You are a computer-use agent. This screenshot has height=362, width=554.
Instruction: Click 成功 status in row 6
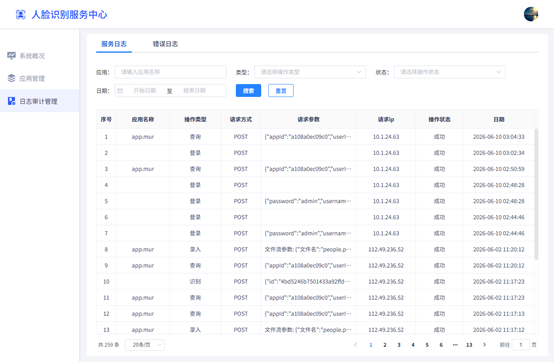(440, 217)
